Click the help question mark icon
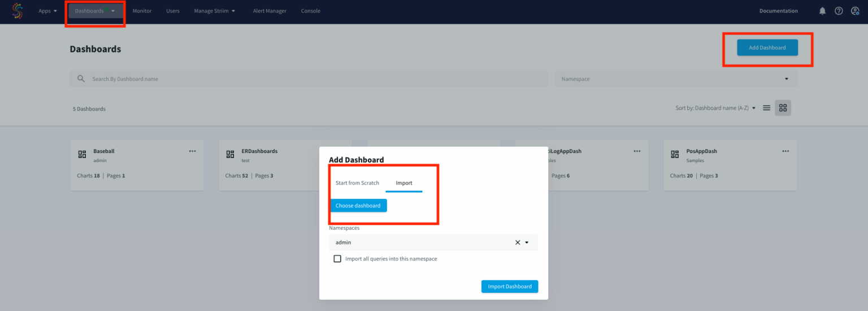 pos(839,11)
